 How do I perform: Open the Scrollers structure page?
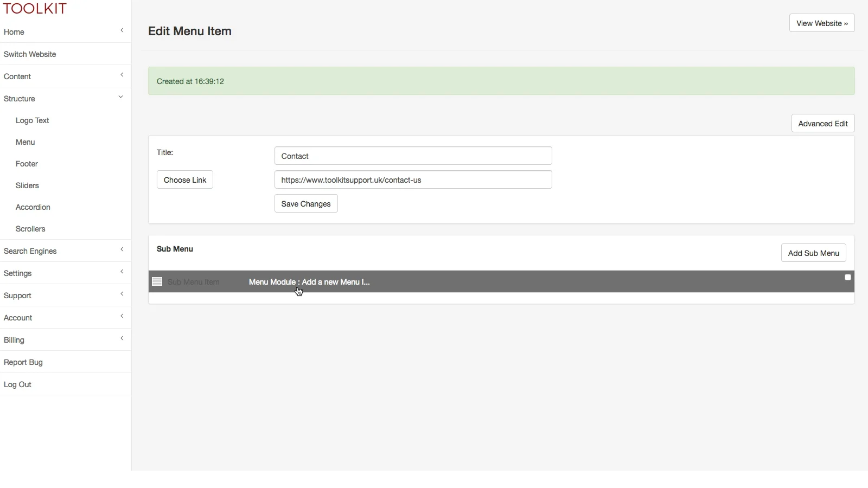pos(30,229)
